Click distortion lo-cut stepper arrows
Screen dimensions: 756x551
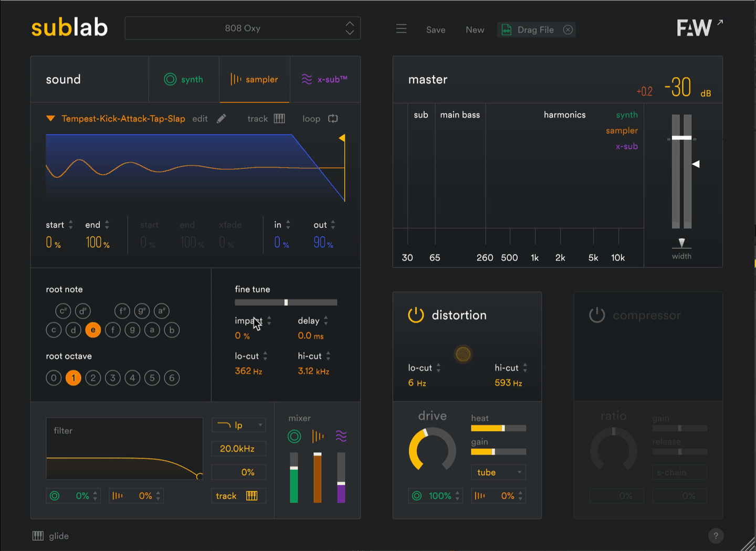tap(438, 368)
